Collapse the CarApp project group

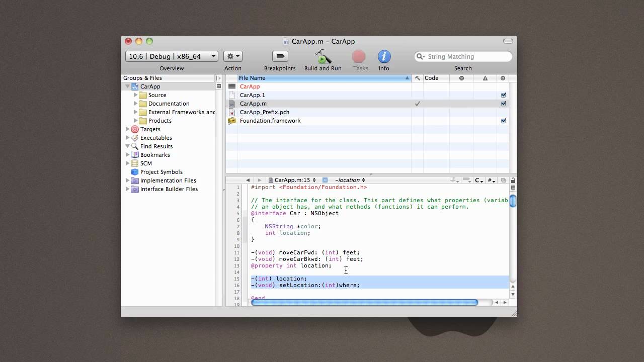pos(127,86)
